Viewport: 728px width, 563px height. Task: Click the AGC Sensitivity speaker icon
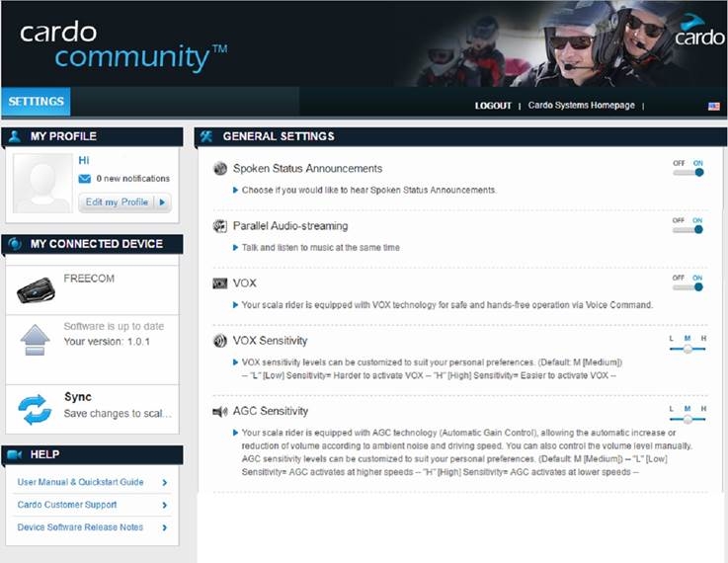220,411
